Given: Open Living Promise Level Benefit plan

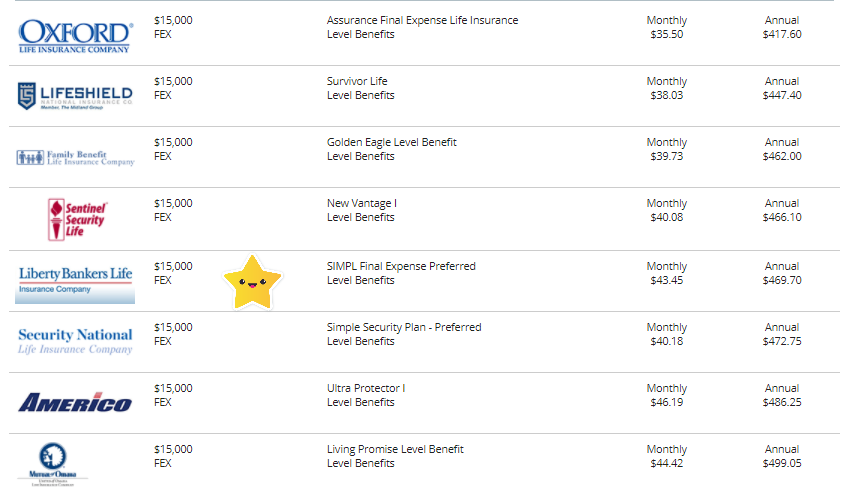Looking at the screenshot, I should coord(395,449).
